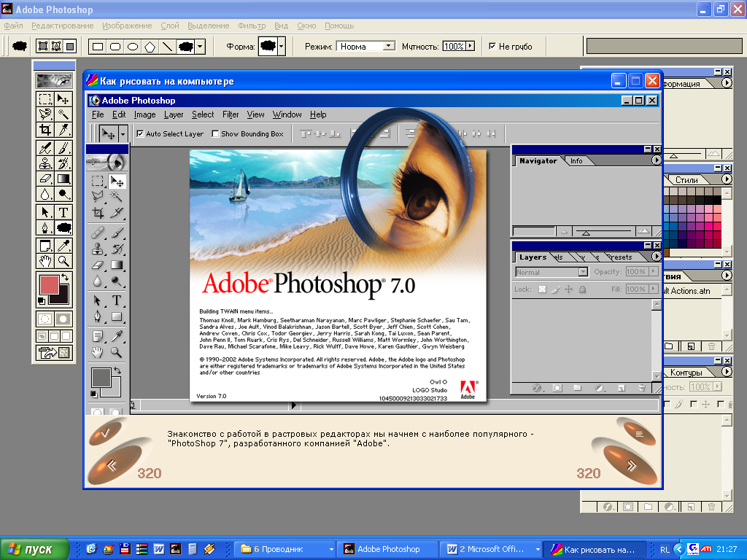Select the Brush tool in the outer Photoshop toolbox

pyautogui.click(x=63, y=148)
